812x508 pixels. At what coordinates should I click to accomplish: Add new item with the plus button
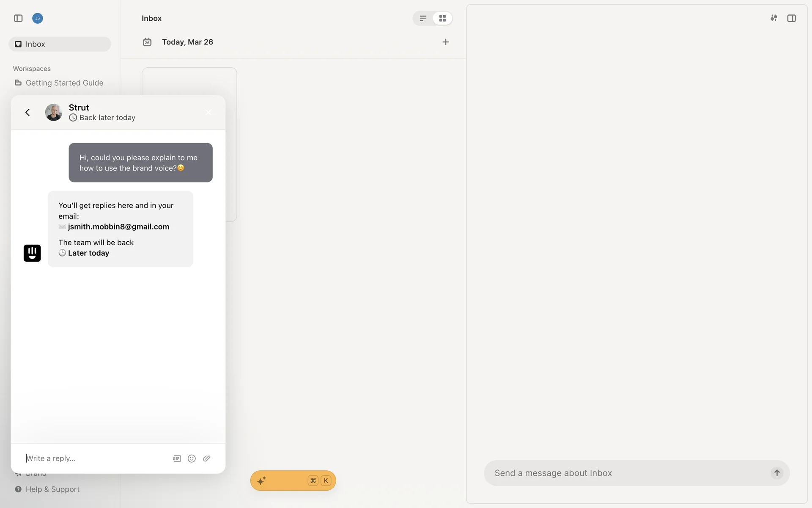click(x=445, y=42)
